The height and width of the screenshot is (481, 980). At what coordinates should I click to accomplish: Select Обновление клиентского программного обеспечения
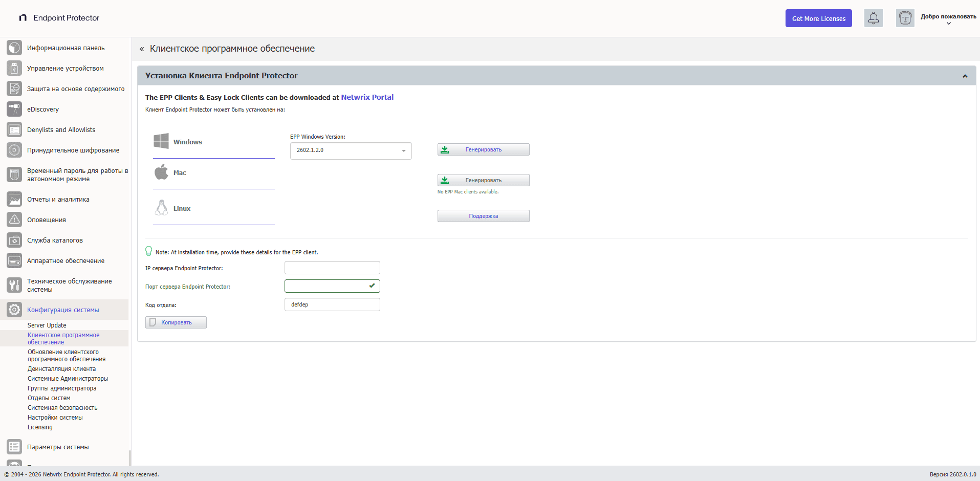[67, 355]
